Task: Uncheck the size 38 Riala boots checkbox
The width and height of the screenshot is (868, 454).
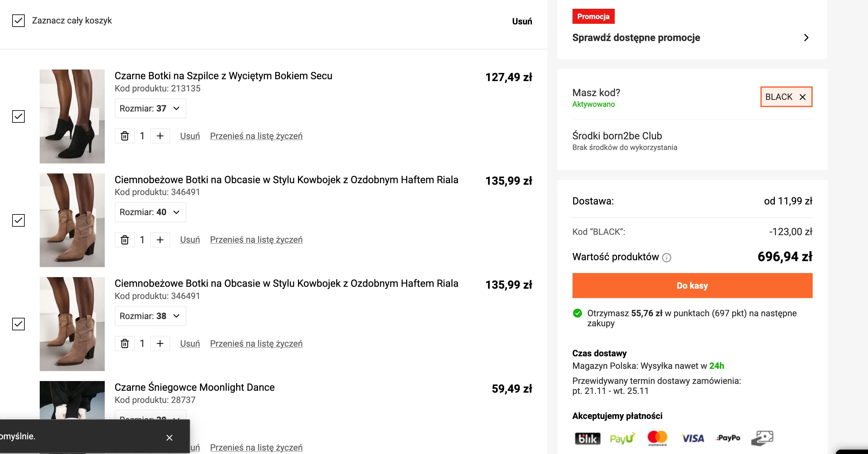Action: click(18, 324)
